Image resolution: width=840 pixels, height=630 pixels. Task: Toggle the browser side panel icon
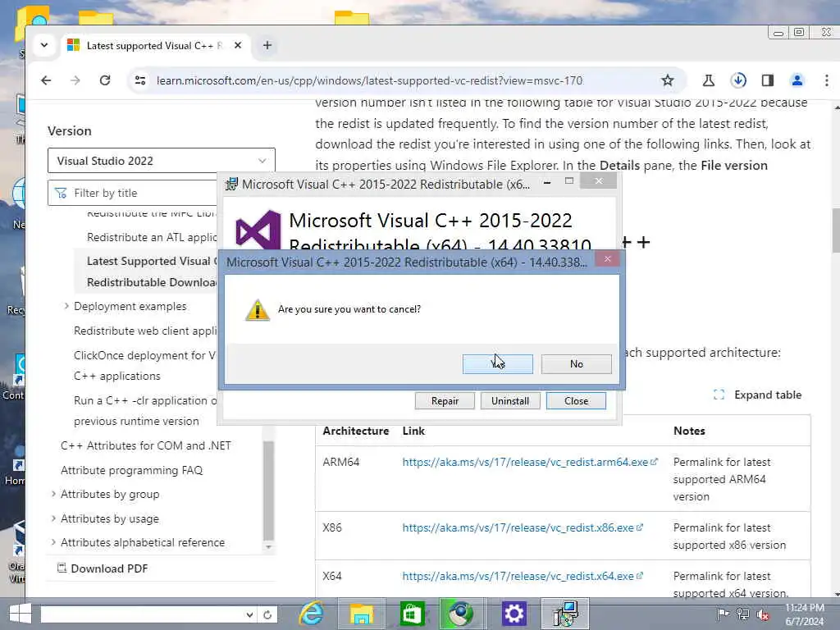pos(768,80)
